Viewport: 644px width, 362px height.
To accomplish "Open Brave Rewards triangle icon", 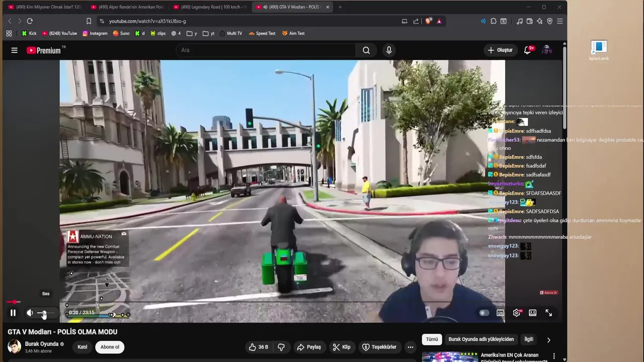I will (x=439, y=21).
